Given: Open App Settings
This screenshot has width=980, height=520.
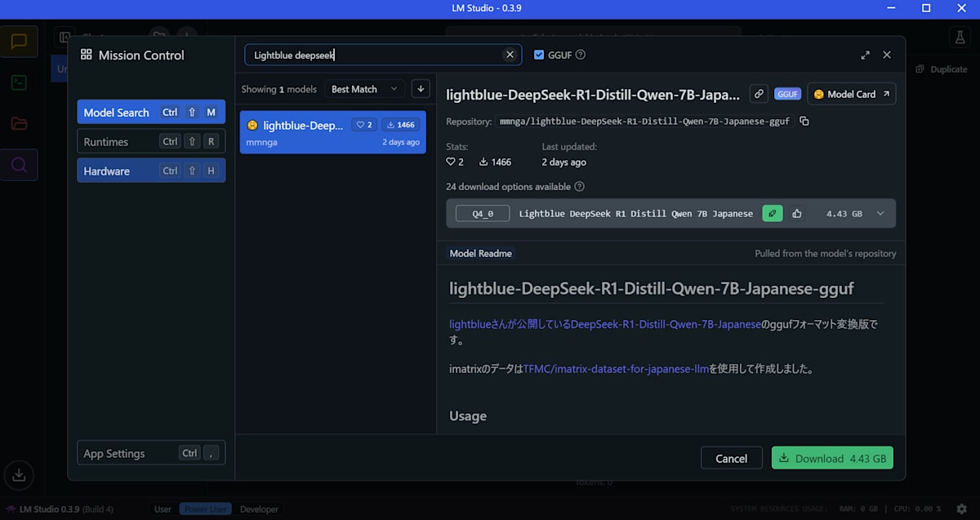Looking at the screenshot, I should [x=151, y=453].
